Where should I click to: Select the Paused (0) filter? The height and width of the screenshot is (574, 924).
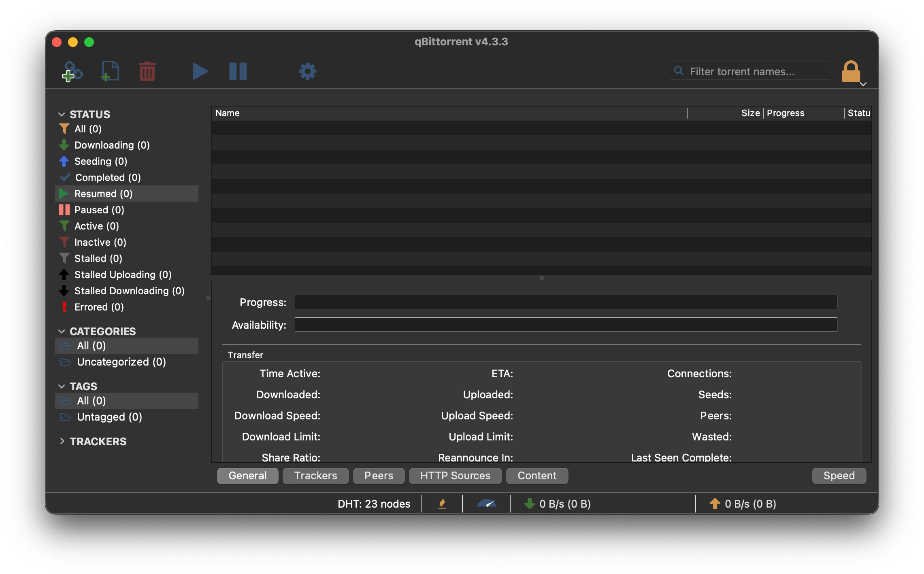[127, 210]
